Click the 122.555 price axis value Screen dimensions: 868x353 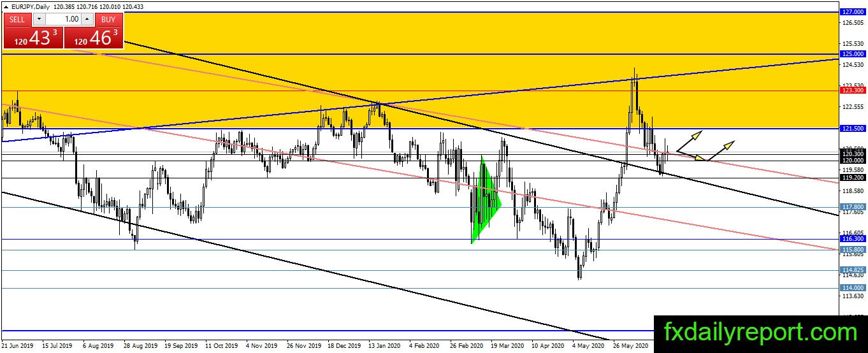coord(852,107)
